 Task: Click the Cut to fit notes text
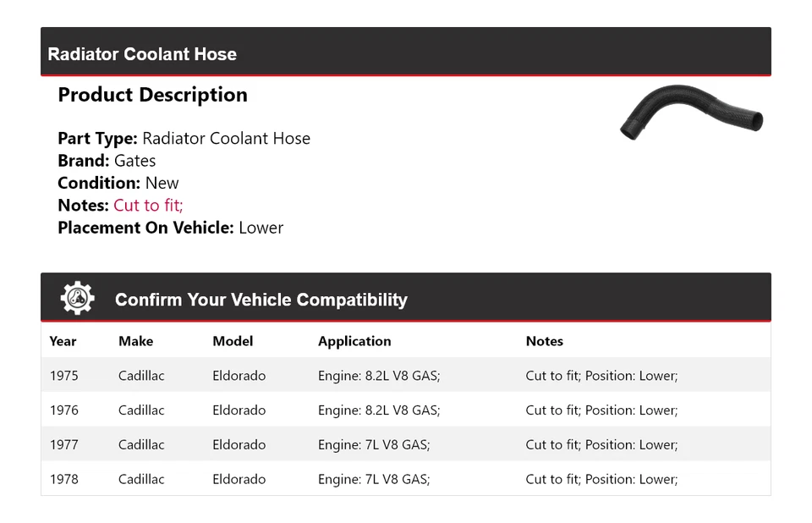pos(147,205)
